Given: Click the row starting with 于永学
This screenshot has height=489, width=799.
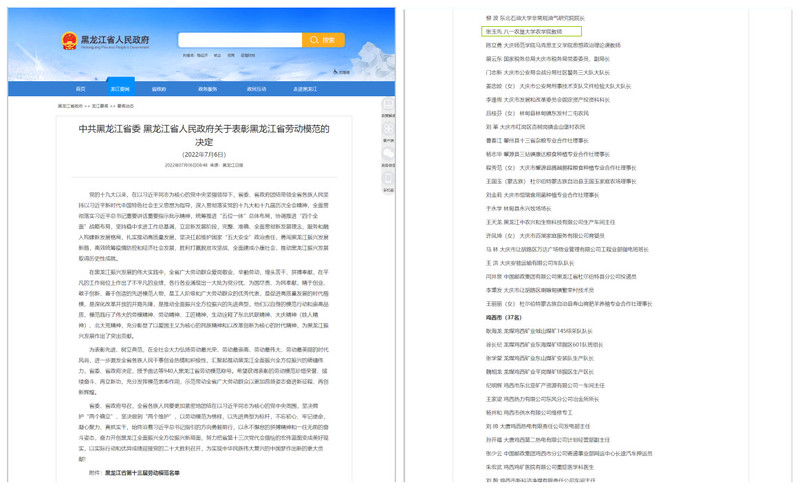Looking at the screenshot, I should pos(518,208).
